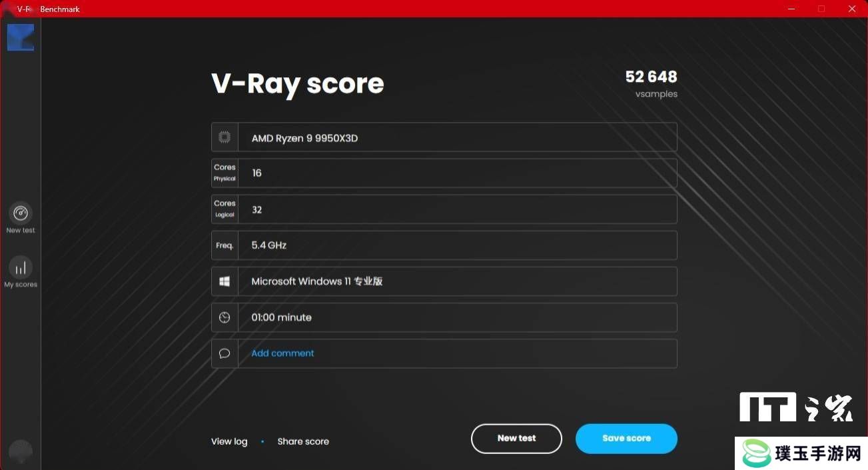Click the blue profile thumbnail at sidebar top
The width and height of the screenshot is (868, 470).
click(x=21, y=37)
